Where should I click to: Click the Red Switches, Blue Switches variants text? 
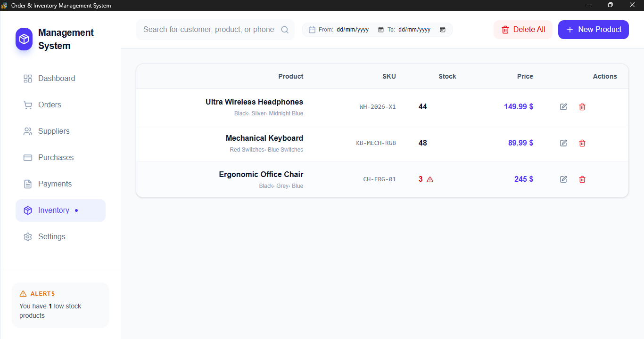pos(266,150)
